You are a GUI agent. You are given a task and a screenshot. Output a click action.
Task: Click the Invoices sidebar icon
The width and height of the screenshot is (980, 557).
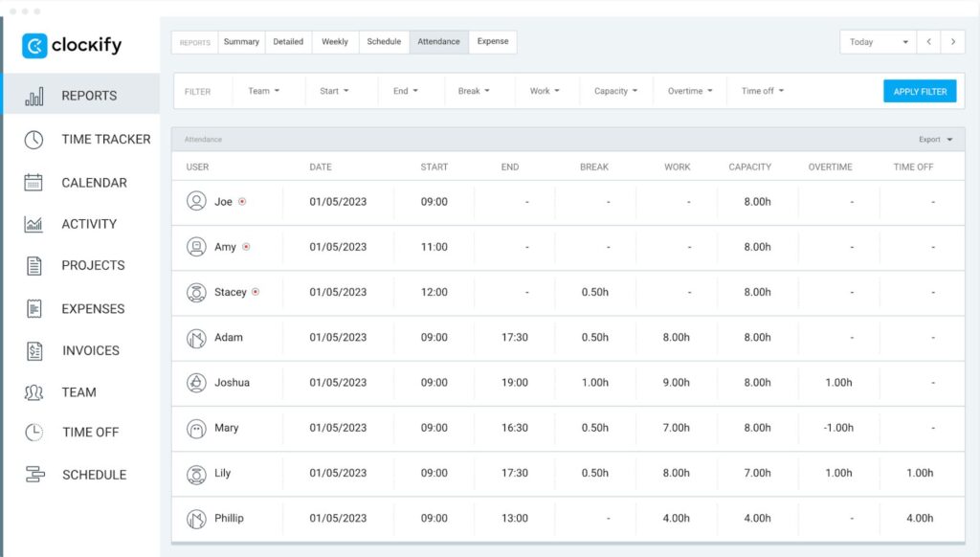(34, 351)
